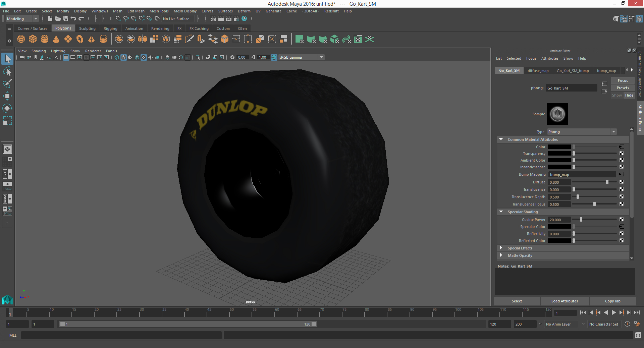Click the Presets button
Viewport: 644px width, 348px height.
pyautogui.click(x=623, y=88)
